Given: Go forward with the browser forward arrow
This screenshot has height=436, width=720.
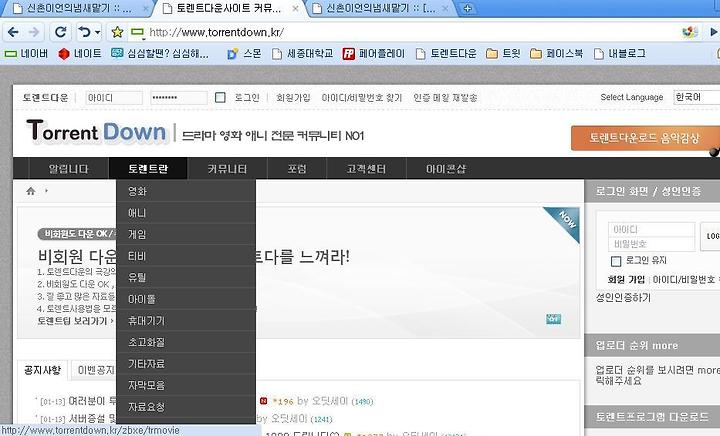Looking at the screenshot, I should pos(34,32).
